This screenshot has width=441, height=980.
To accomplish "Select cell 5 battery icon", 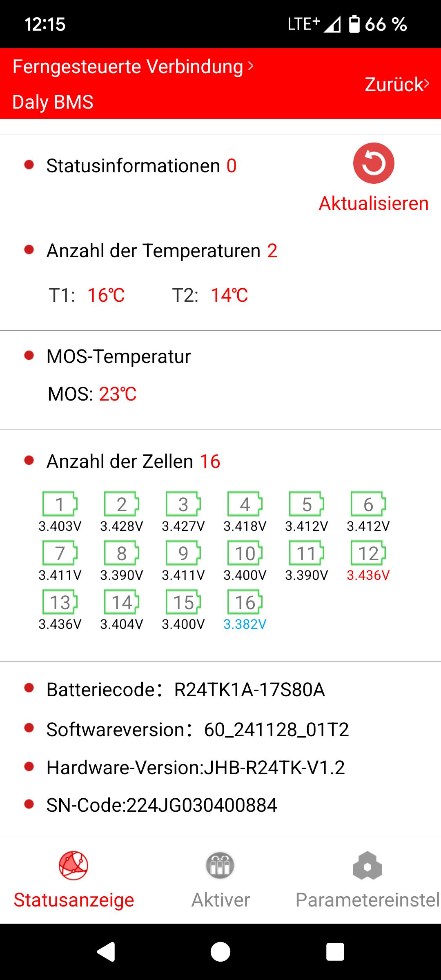I will (307, 504).
